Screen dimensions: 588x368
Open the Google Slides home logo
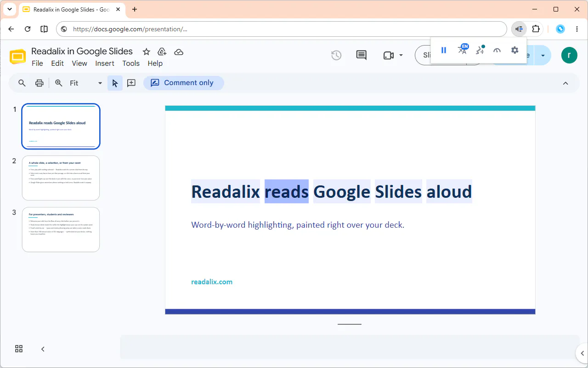[18, 57]
